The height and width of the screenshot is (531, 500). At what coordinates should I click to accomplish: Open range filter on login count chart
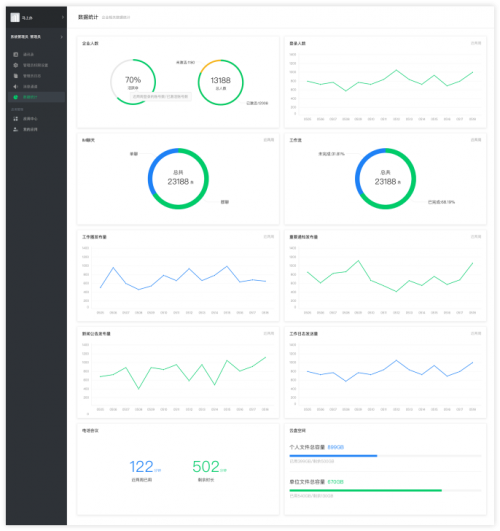476,43
